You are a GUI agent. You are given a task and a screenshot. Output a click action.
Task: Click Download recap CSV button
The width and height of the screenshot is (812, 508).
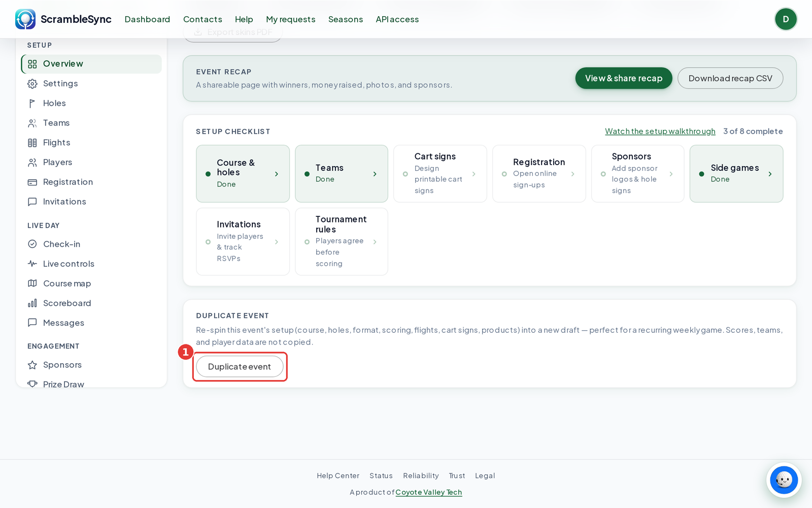pos(730,78)
